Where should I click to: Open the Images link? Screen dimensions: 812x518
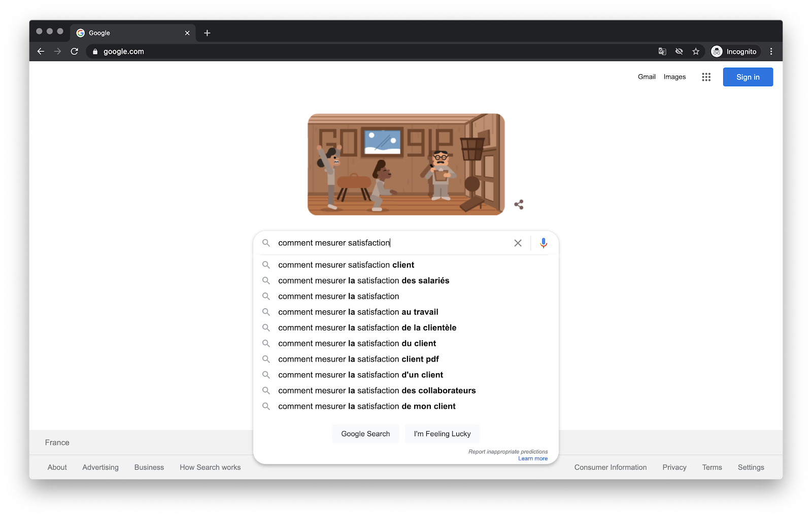[x=674, y=77]
